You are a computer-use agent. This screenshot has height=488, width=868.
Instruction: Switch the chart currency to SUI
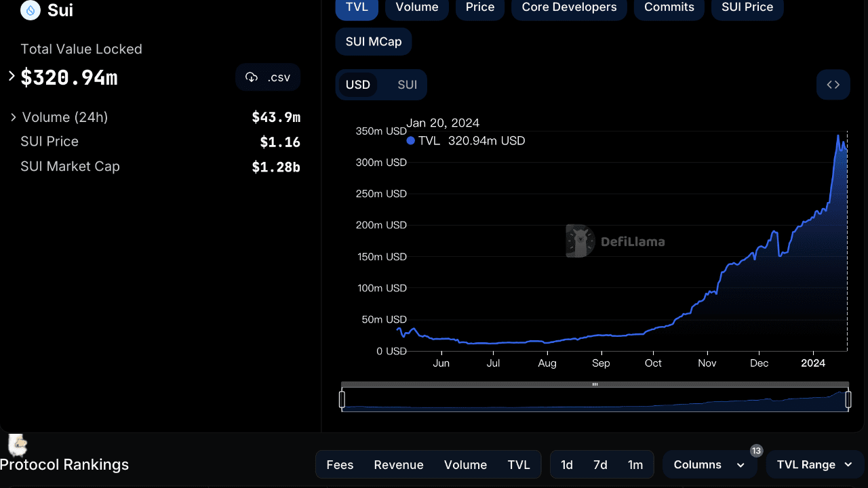[406, 84]
